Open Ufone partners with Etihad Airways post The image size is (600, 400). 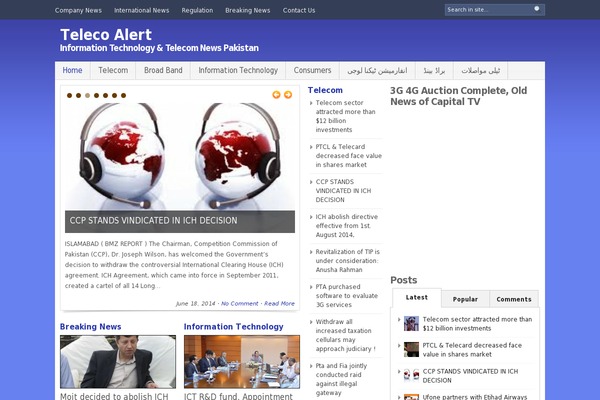tap(475, 397)
